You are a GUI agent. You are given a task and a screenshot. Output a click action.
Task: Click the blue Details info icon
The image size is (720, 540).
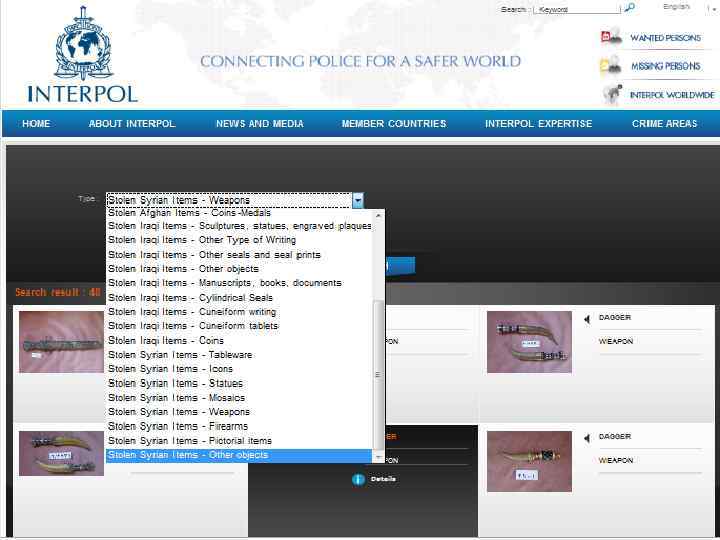coord(359,479)
